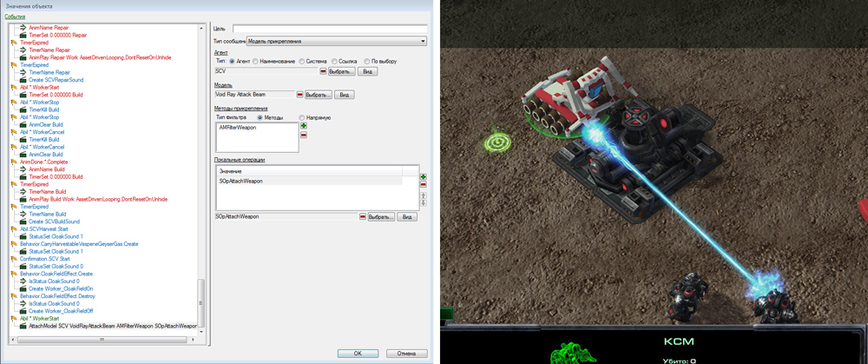Select the Ссылка type radio button
This screenshot has width=868, height=364.
pyautogui.click(x=334, y=61)
